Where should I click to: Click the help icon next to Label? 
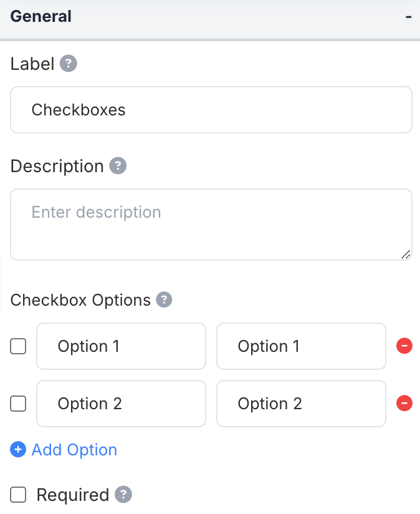[69, 64]
